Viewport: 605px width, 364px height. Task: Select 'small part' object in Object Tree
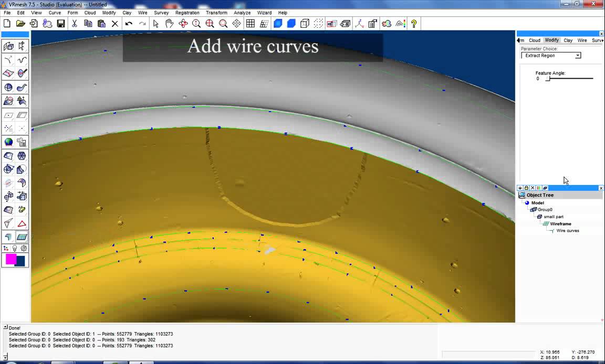(554, 217)
